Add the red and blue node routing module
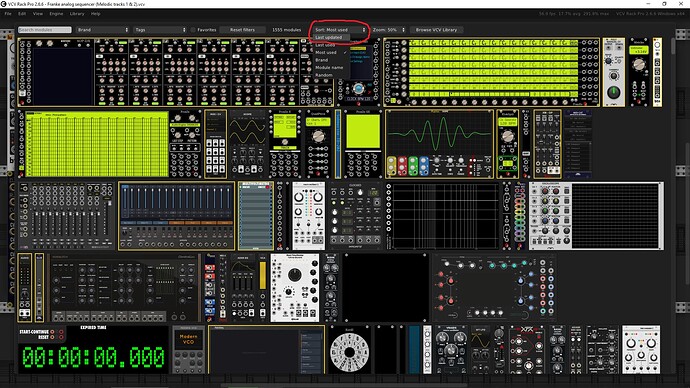The height and width of the screenshot is (388, 690). tap(494, 288)
